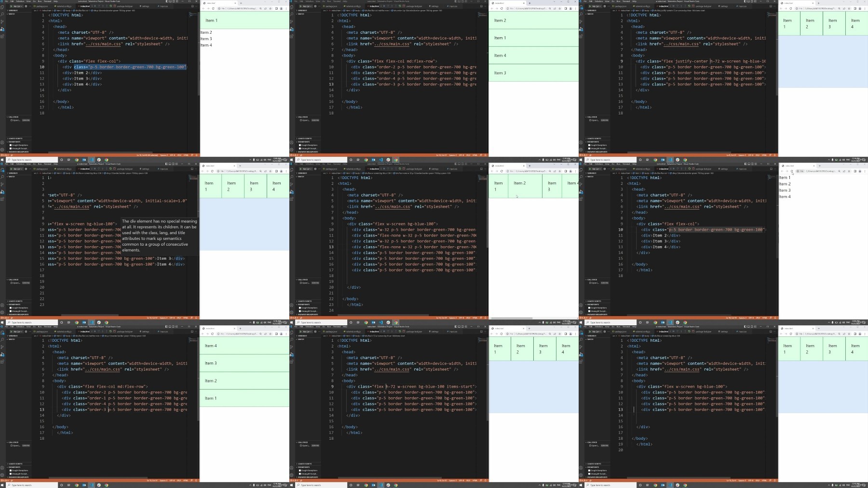Open Settings tab in top-right VS Code editor

(x=724, y=6)
